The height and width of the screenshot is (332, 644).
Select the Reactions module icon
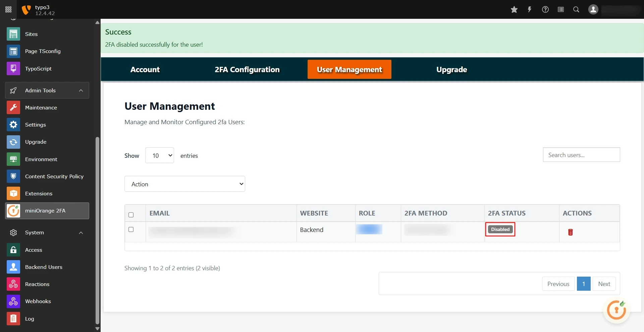[x=13, y=284]
